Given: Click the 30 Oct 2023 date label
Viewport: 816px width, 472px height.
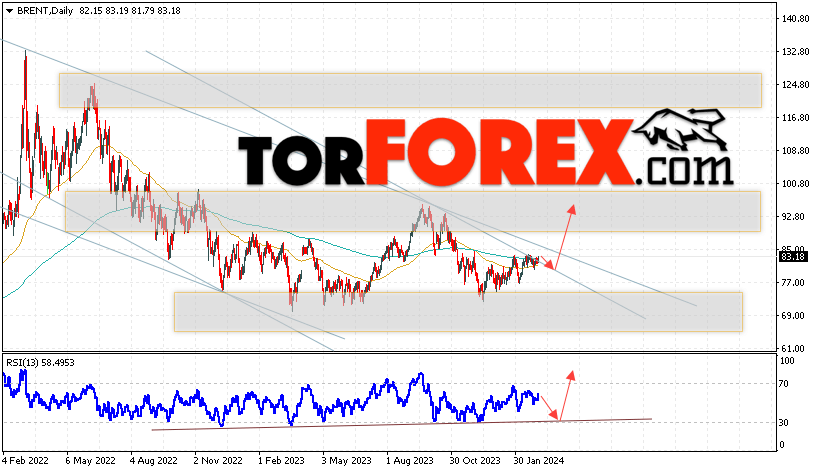Looking at the screenshot, I should pyautogui.click(x=475, y=461).
